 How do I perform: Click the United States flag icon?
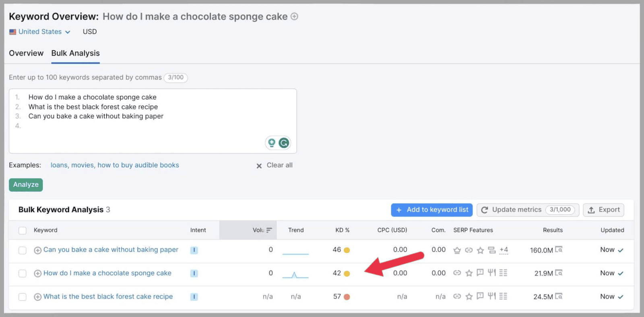tap(12, 32)
